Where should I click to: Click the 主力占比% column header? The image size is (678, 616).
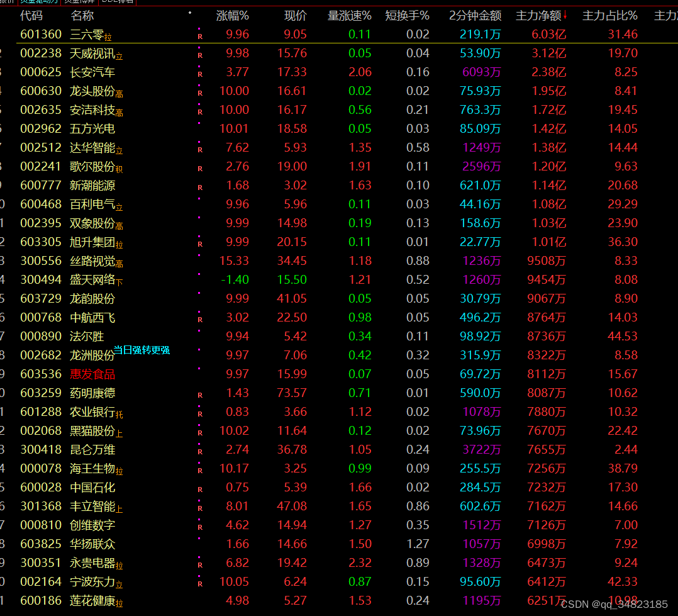tap(609, 16)
